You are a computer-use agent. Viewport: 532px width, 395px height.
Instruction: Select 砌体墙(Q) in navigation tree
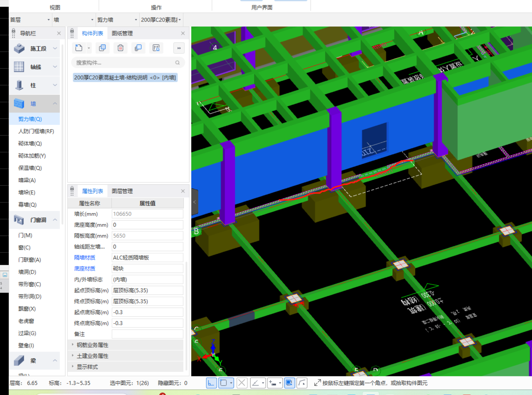[30, 143]
